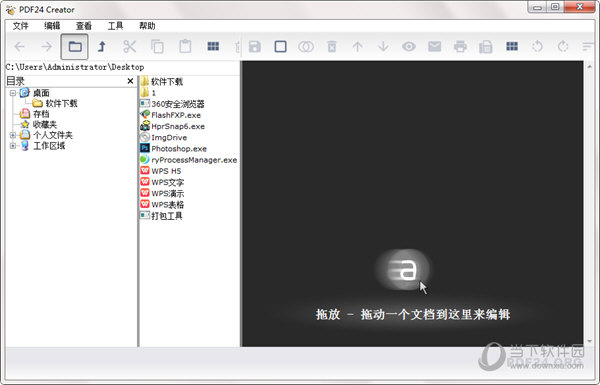Minimize the PDF24 Creator window
This screenshot has height=385, width=600.
point(537,7)
